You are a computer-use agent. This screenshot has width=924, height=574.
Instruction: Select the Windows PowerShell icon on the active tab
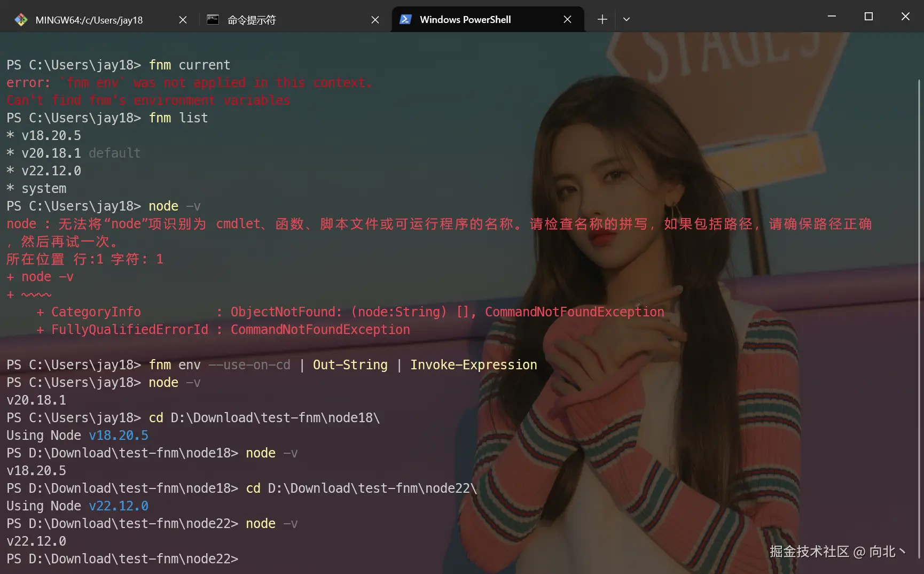coord(406,19)
